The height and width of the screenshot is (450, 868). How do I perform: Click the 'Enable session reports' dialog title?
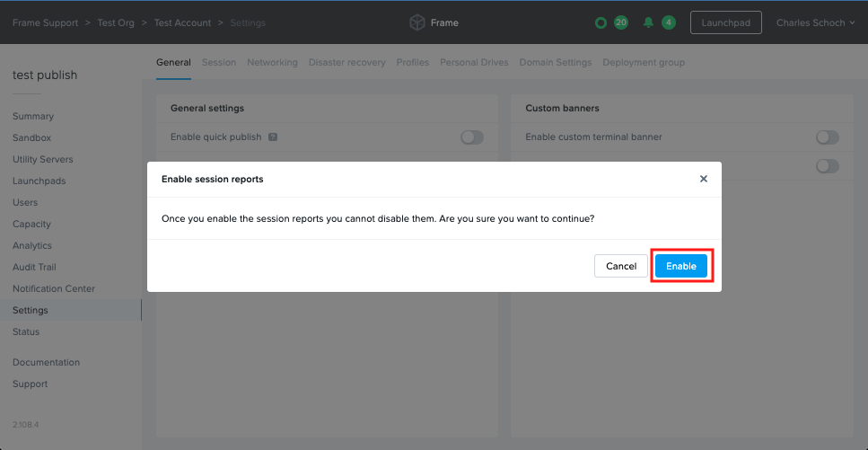tap(213, 179)
